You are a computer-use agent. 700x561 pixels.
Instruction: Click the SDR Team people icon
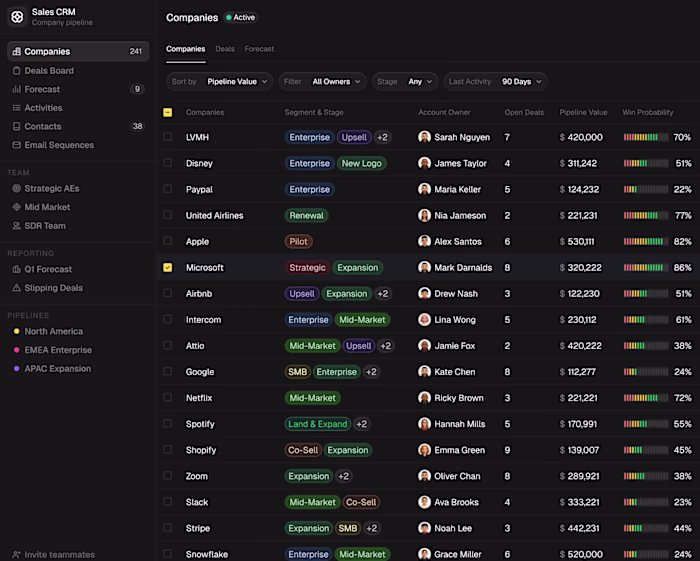[x=17, y=226]
